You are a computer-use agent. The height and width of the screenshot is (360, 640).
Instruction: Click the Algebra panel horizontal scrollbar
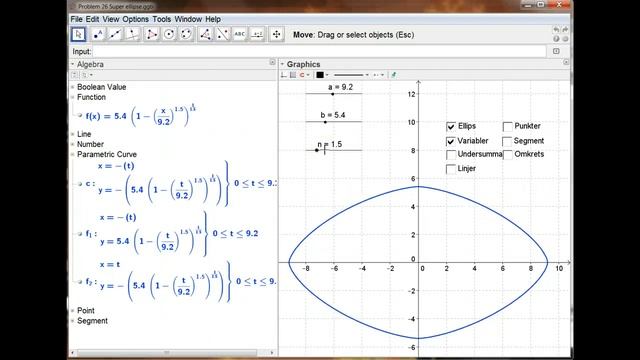click(167, 352)
